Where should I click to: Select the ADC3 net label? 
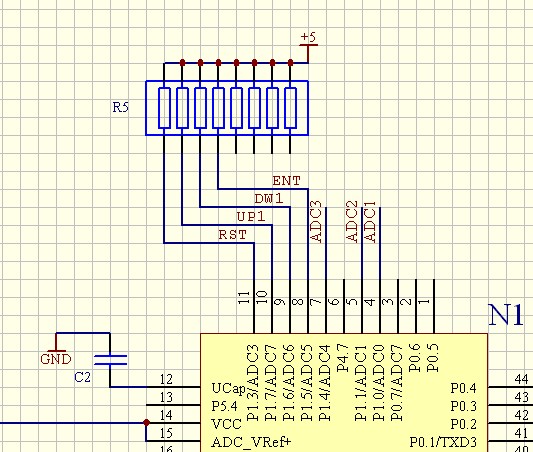point(316,222)
